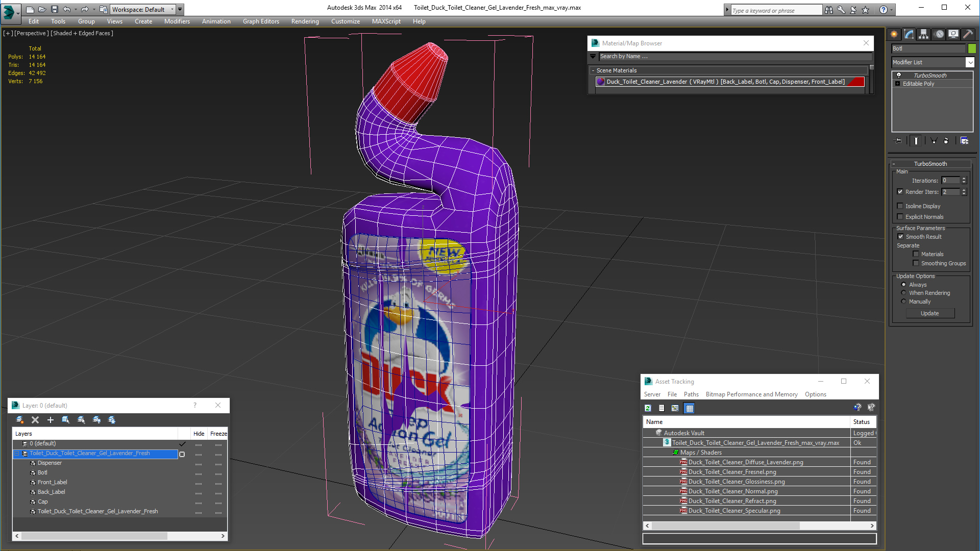This screenshot has width=980, height=551.
Task: Open the Motion command panel tab
Action: pyautogui.click(x=939, y=34)
